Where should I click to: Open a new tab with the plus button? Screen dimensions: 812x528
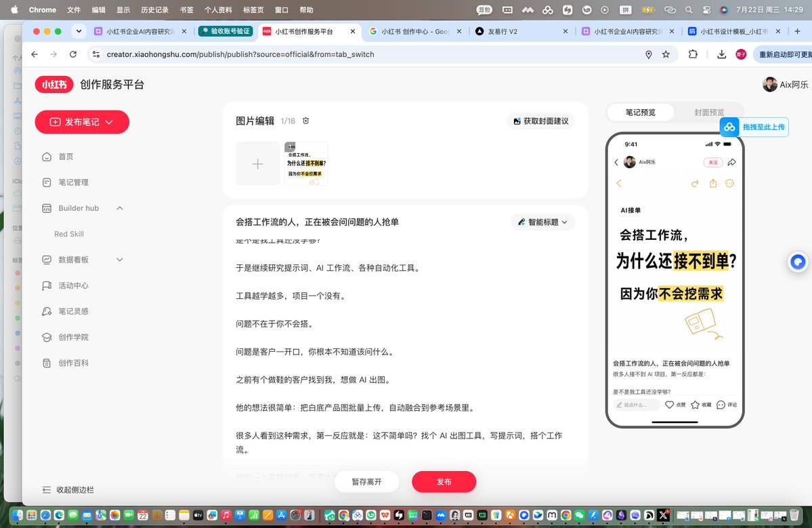pyautogui.click(x=798, y=32)
